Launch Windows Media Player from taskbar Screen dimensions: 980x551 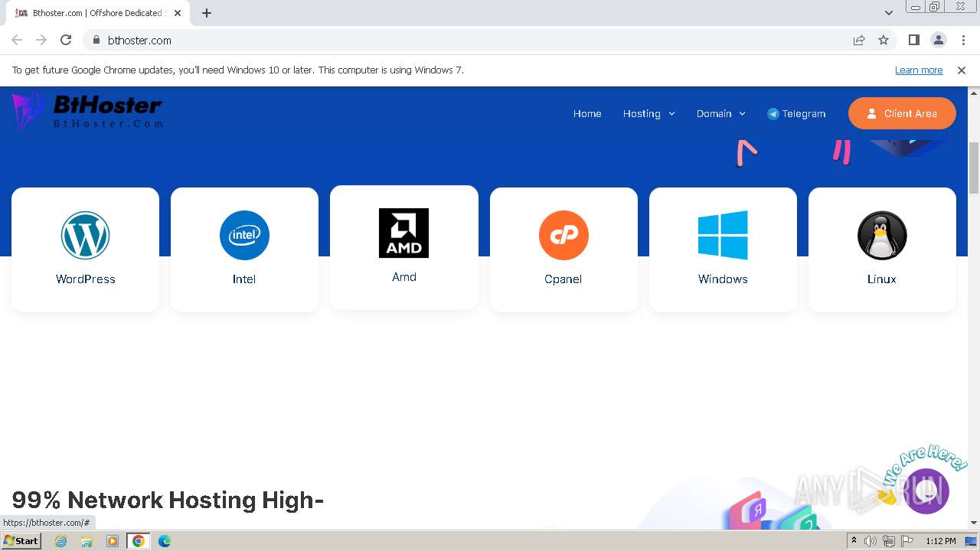pos(113,541)
